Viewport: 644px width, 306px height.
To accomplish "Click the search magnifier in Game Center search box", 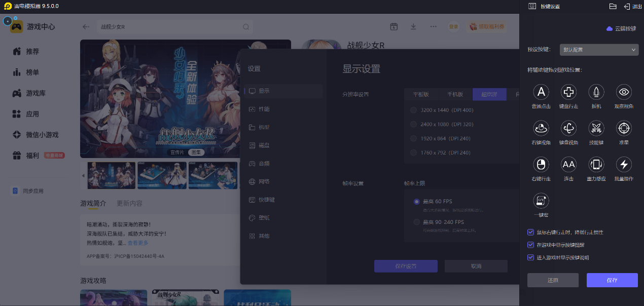I will (246, 27).
